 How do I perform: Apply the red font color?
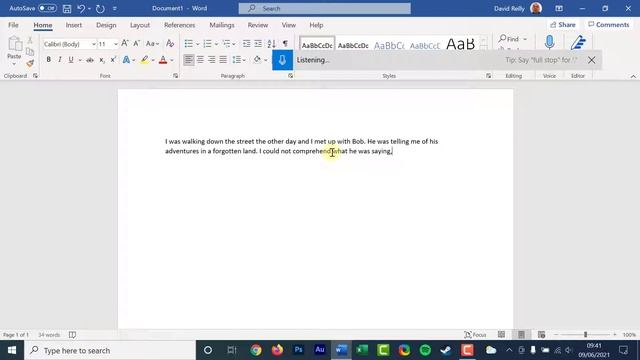coord(163,60)
